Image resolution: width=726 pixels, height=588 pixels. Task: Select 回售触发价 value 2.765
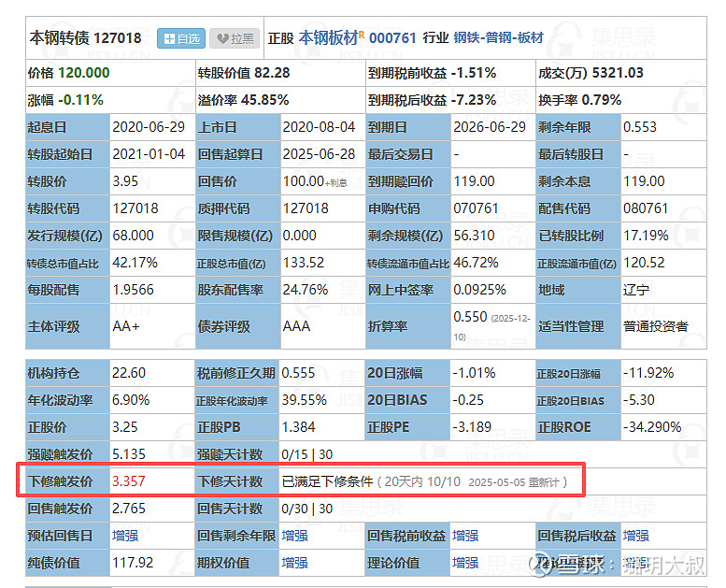[x=129, y=509]
